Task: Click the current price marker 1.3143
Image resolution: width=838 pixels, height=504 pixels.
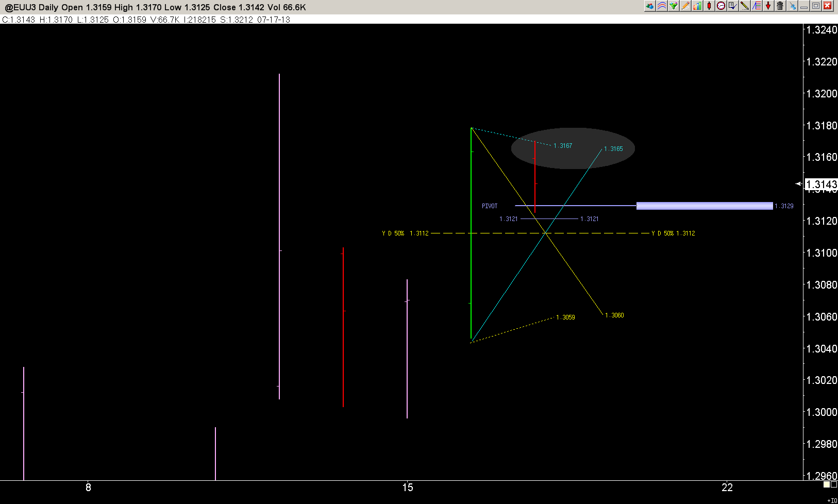Action: coord(821,184)
